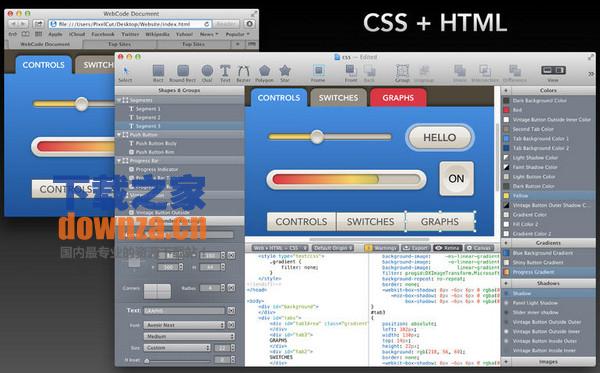600x373 pixels.
Task: Switch to CONTROLS tab in canvas
Action: (279, 98)
